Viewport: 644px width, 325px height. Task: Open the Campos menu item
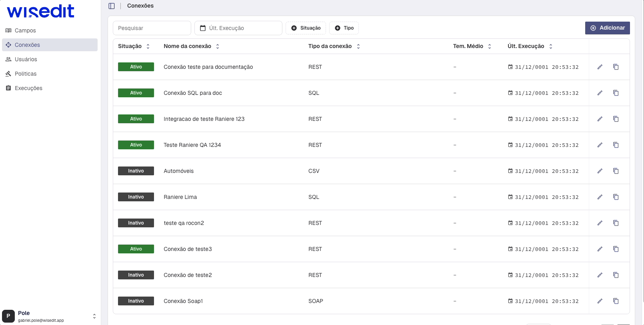coord(25,30)
